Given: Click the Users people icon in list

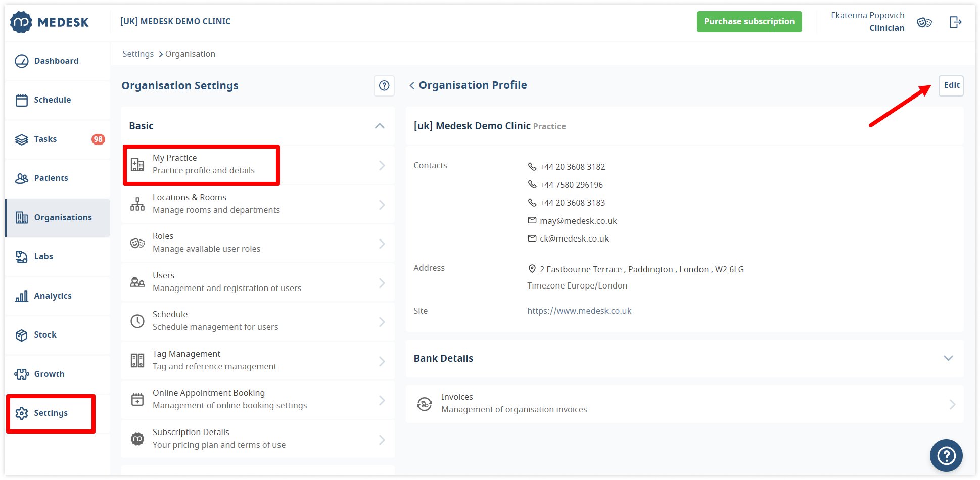Looking at the screenshot, I should (x=137, y=282).
